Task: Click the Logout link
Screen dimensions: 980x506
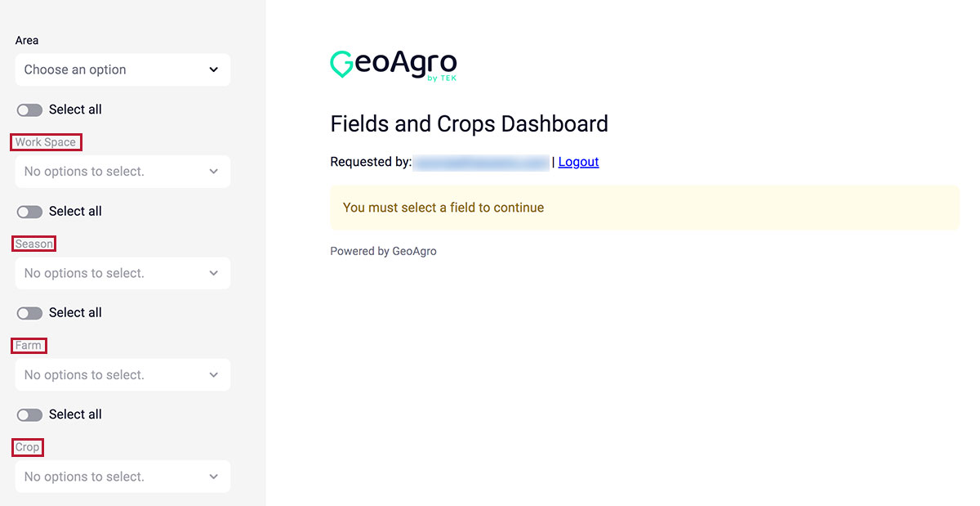Action: pos(578,161)
